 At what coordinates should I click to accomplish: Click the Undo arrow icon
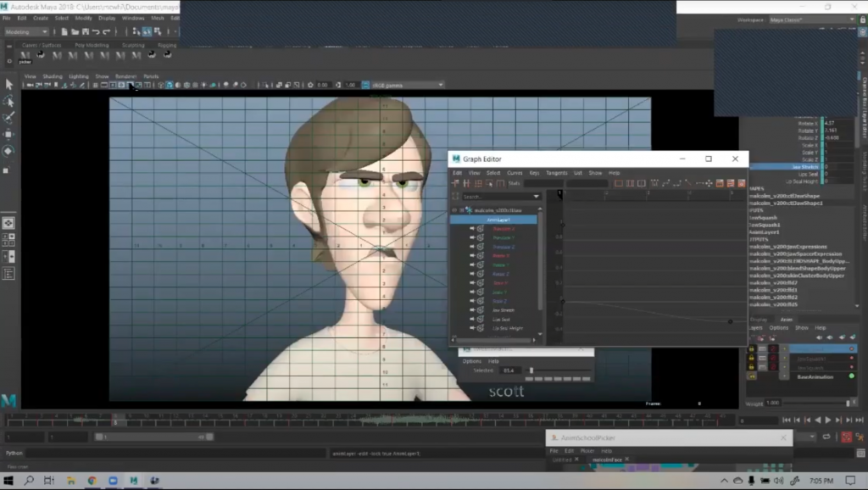pyautogui.click(x=96, y=31)
